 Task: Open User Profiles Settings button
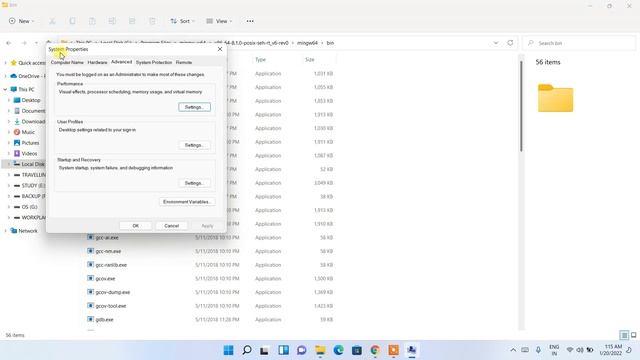point(194,145)
